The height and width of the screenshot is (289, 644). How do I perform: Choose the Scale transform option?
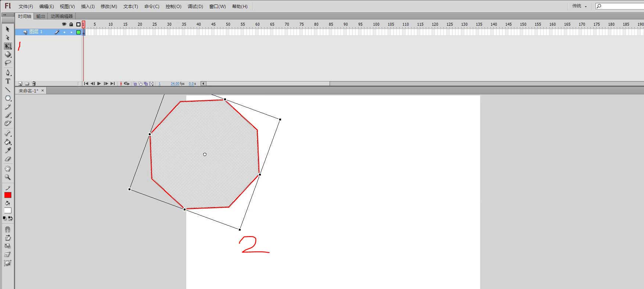[x=8, y=246]
